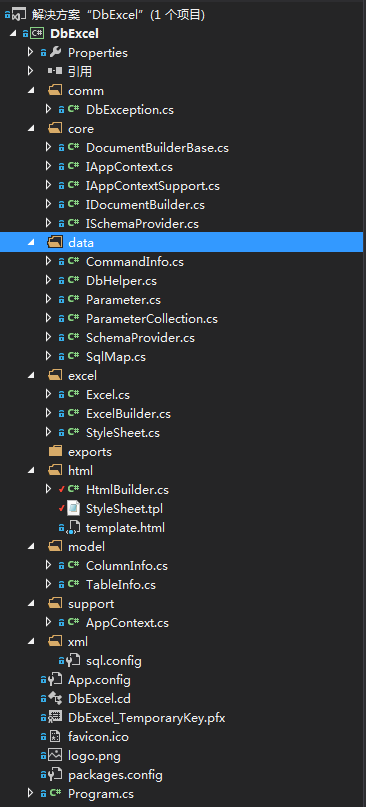Image resolution: width=366 pixels, height=807 pixels.
Task: Expand the HtmlBuilder.cs node arrow
Action: 48,489
